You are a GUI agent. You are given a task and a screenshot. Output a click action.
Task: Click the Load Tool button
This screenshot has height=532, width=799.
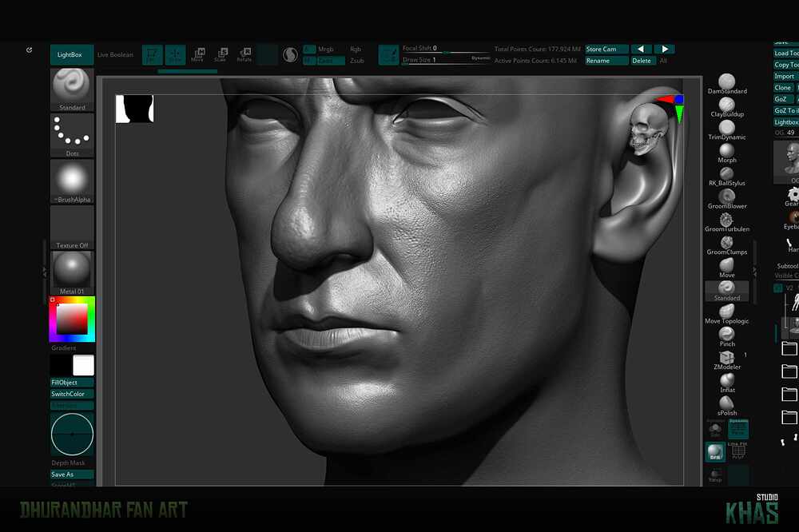coord(786,53)
